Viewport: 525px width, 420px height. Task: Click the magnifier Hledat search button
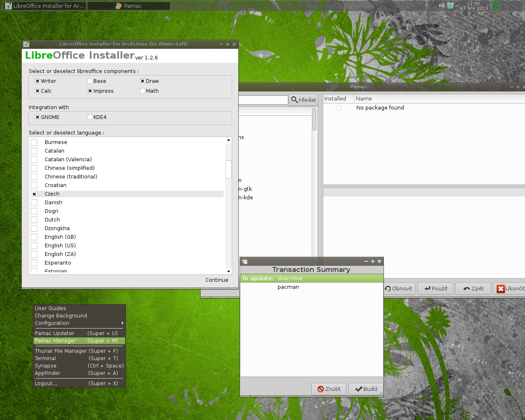pyautogui.click(x=303, y=100)
